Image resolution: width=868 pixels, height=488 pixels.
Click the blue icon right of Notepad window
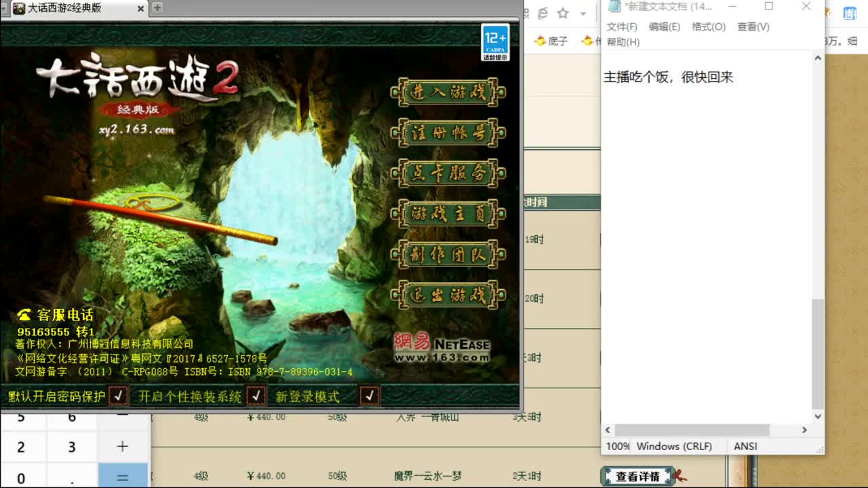850,14
